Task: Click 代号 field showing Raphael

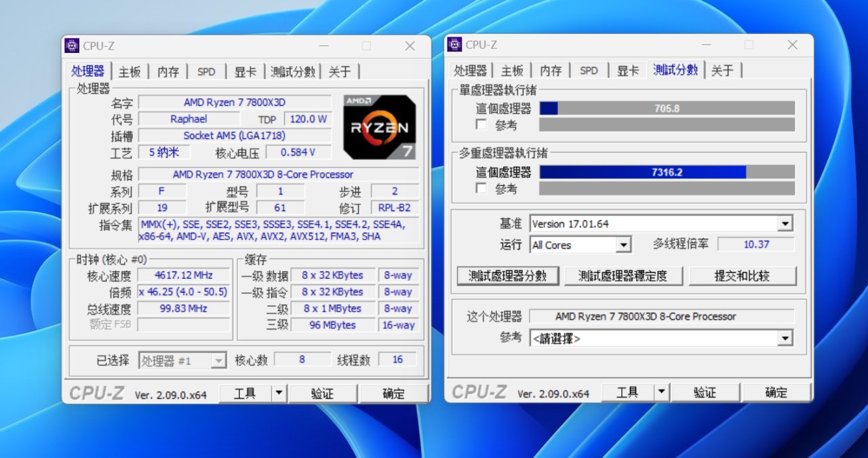Action: [x=189, y=119]
